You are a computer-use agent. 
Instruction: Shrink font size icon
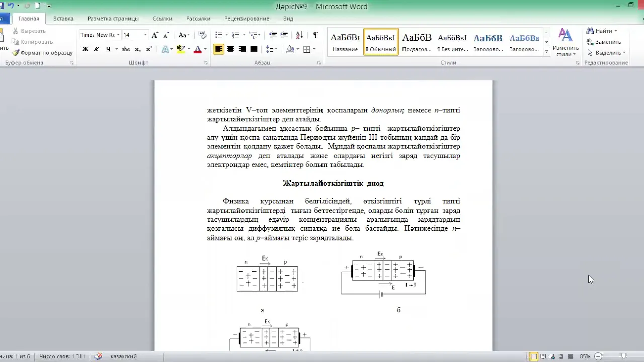[166, 35]
